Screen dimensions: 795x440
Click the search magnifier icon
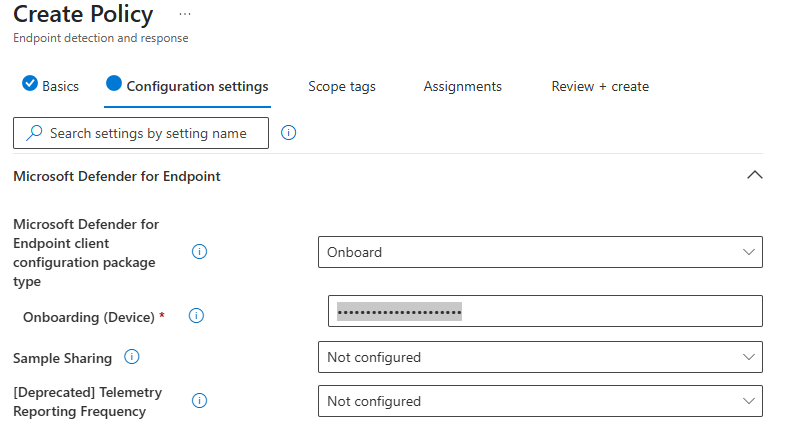click(x=34, y=133)
